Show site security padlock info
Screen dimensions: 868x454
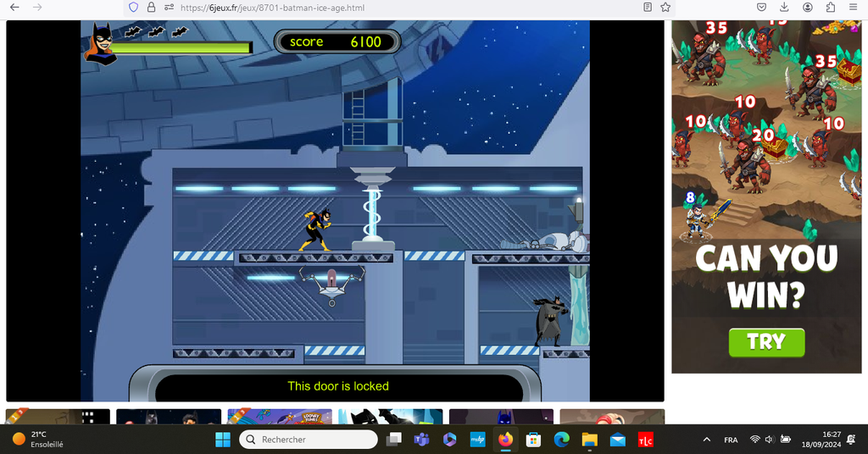click(151, 7)
